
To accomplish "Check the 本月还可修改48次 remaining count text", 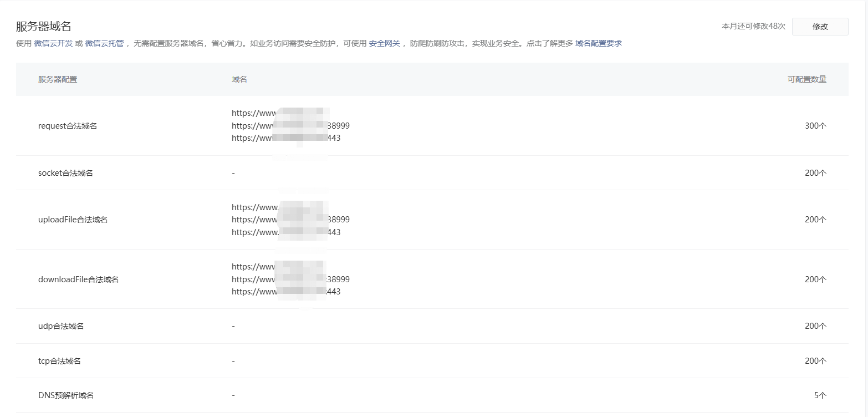I will point(754,26).
